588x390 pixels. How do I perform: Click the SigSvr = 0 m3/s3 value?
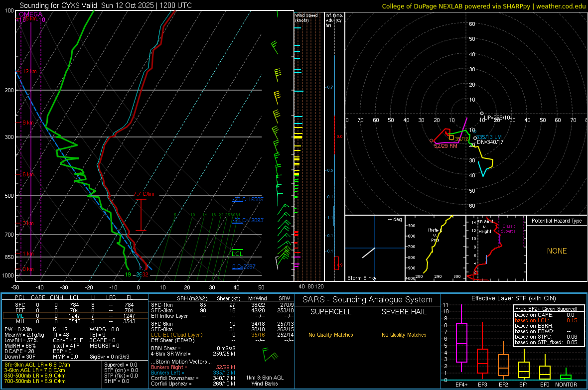(110, 357)
